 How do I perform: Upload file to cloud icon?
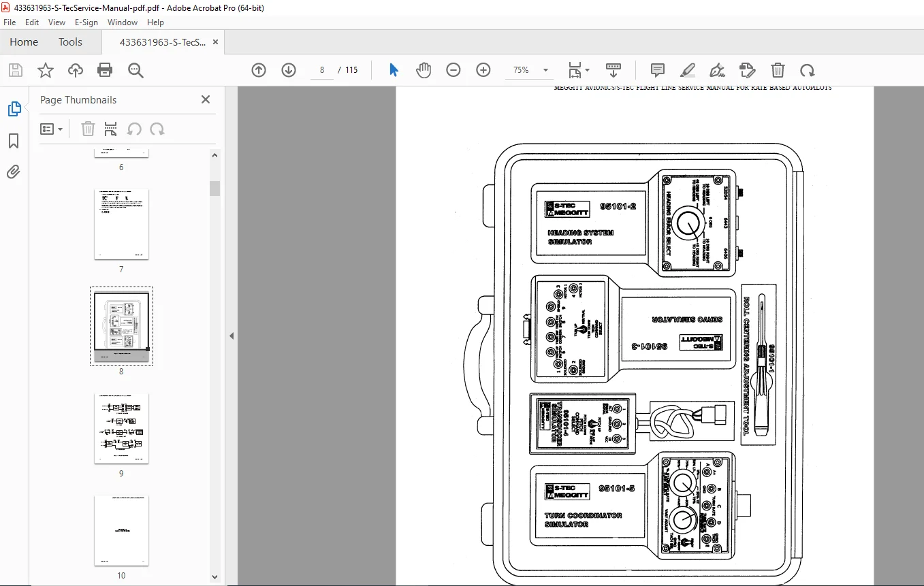[x=75, y=70]
